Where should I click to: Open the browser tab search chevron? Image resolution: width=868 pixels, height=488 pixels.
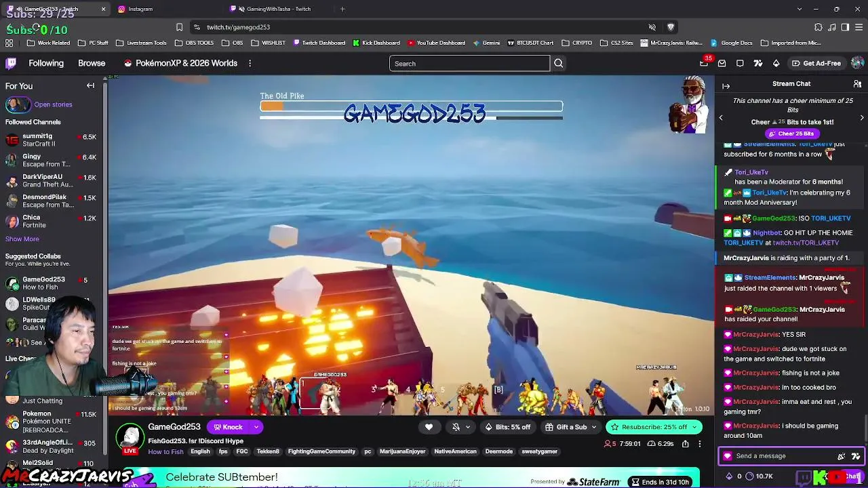(800, 9)
